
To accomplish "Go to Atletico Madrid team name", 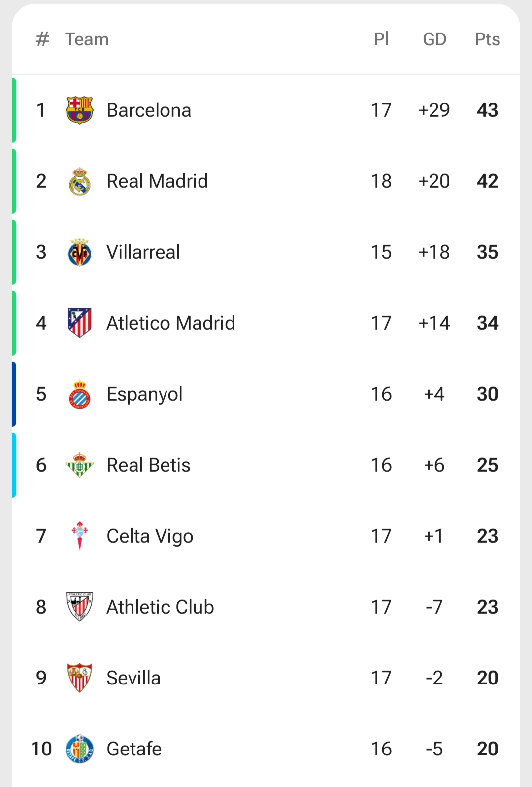I will point(170,323).
